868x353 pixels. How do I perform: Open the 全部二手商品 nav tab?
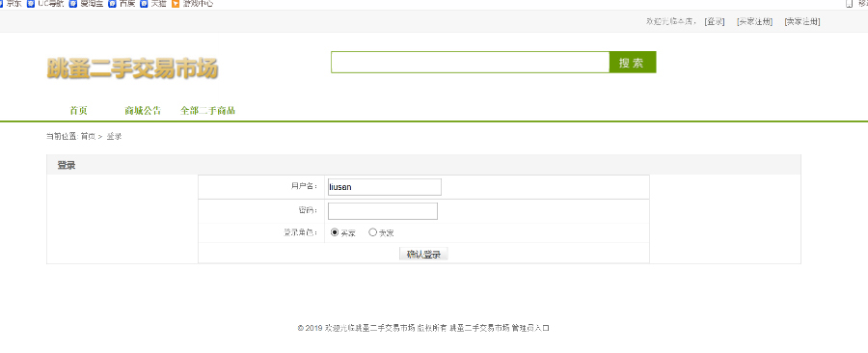[207, 111]
